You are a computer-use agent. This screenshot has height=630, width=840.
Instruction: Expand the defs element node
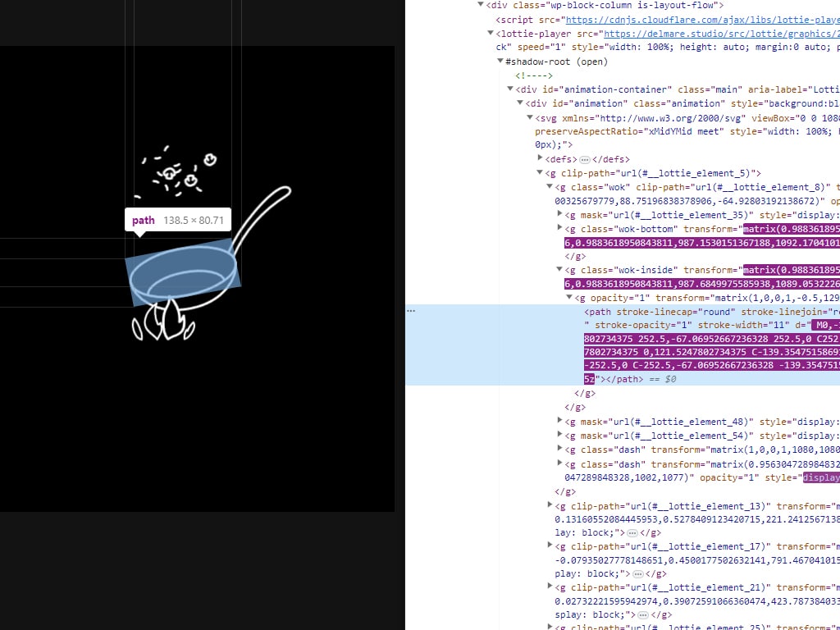(540, 158)
